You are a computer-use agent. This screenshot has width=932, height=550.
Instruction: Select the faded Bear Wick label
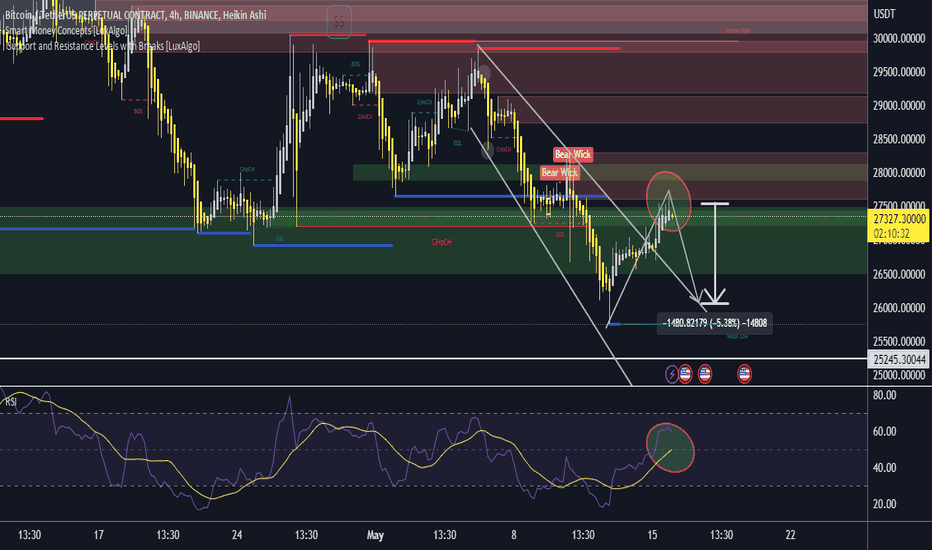click(x=559, y=172)
